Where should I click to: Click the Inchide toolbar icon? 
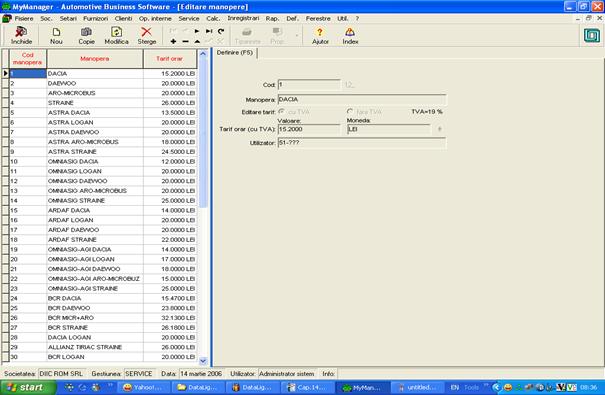(x=21, y=35)
